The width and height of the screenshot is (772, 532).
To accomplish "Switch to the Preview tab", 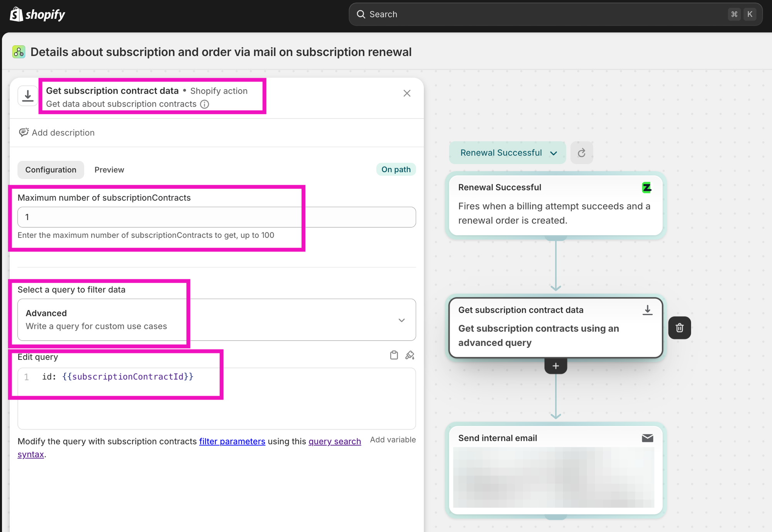I will (109, 170).
